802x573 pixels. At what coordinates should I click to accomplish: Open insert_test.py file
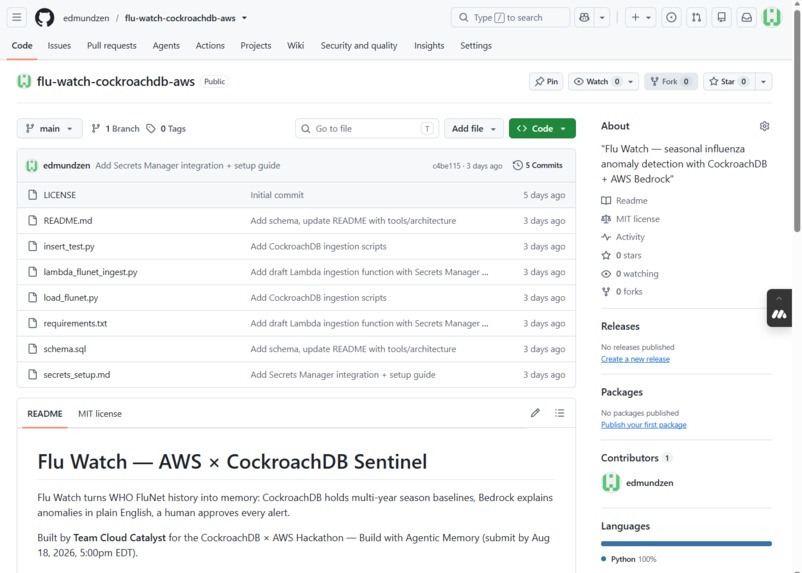click(69, 246)
